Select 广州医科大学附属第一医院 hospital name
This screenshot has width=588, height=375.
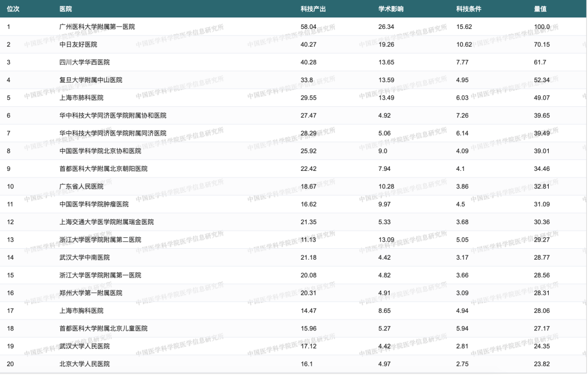click(97, 27)
